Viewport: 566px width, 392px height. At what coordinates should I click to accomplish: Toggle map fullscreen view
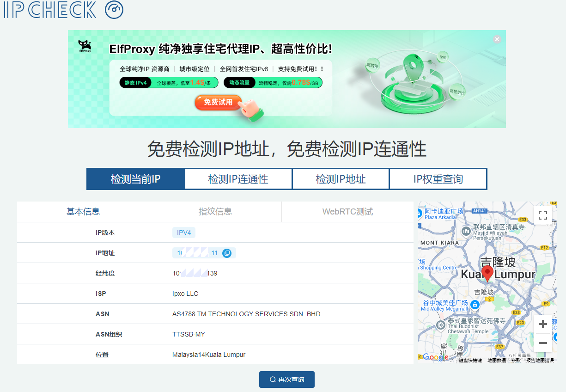click(x=543, y=215)
